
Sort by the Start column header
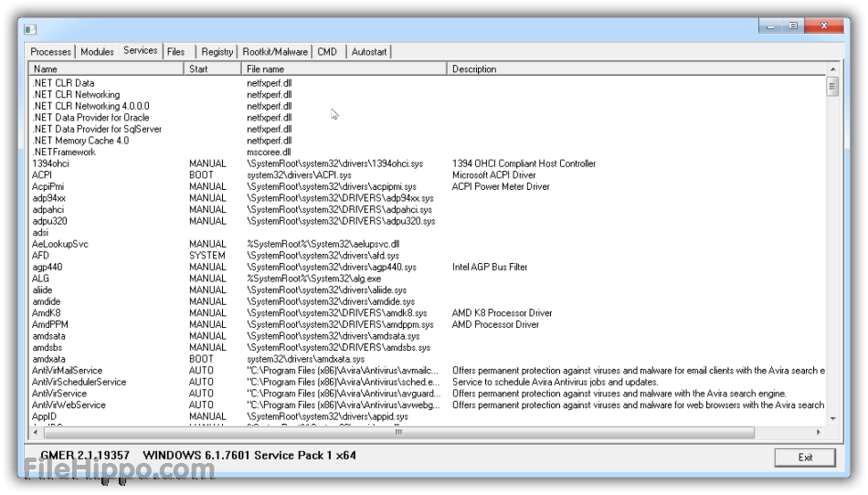tap(213, 68)
